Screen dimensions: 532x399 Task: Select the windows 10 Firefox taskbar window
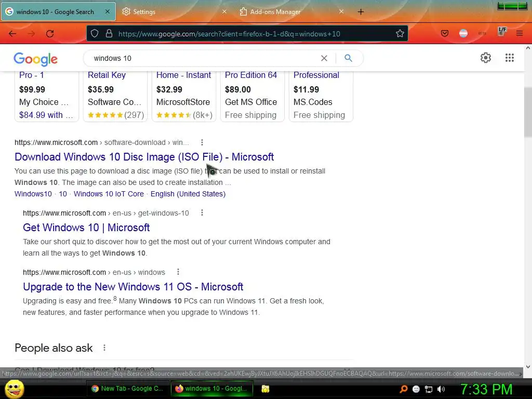click(x=211, y=389)
